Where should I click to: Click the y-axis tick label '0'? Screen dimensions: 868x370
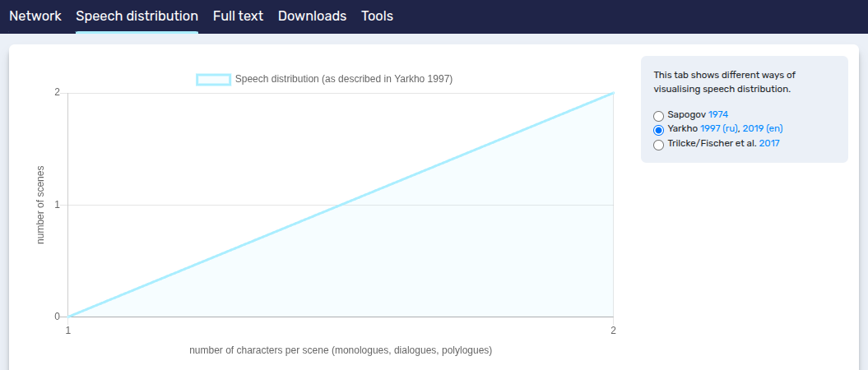pyautogui.click(x=58, y=317)
